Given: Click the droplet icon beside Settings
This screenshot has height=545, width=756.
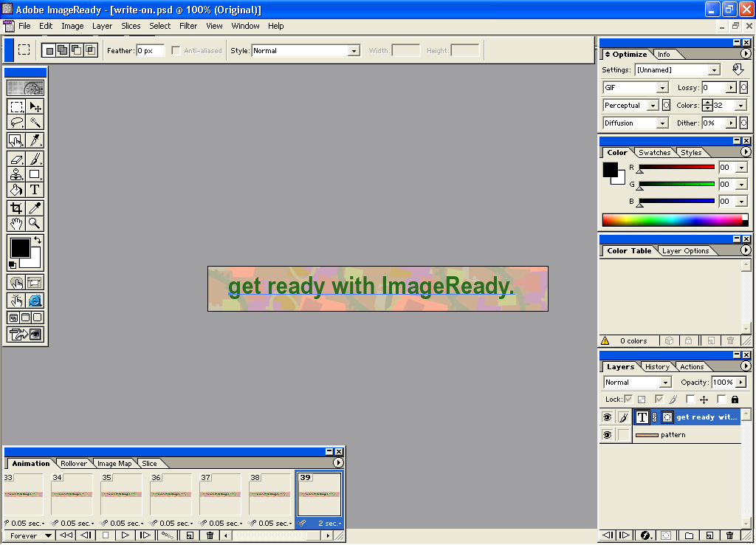Looking at the screenshot, I should [x=738, y=69].
